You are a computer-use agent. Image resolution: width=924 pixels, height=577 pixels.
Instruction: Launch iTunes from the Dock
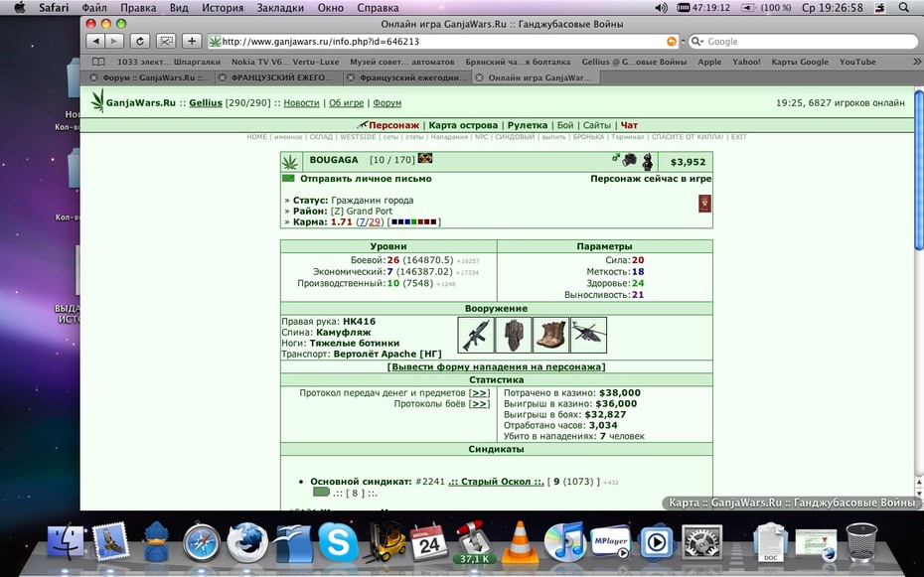tap(564, 541)
